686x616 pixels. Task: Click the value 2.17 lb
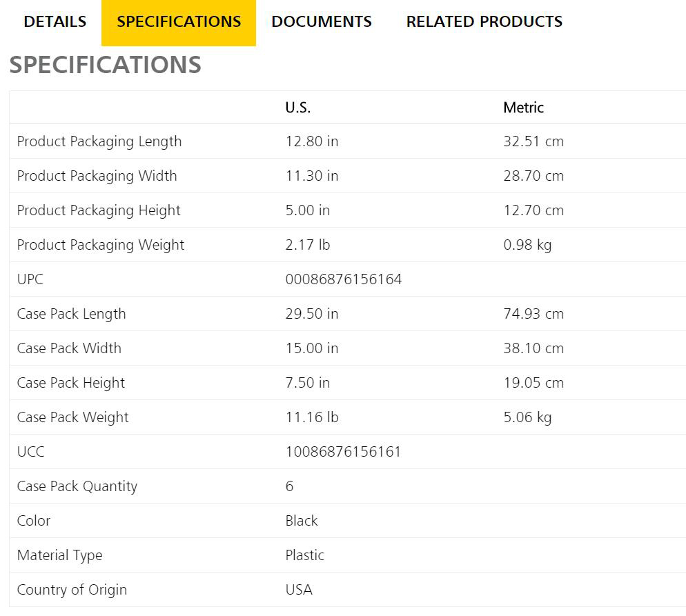[308, 245]
